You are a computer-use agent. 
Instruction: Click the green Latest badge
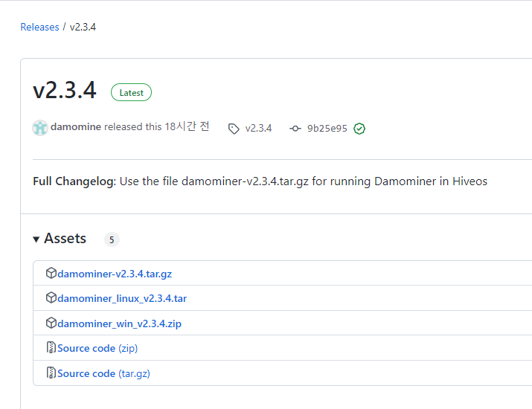click(131, 92)
